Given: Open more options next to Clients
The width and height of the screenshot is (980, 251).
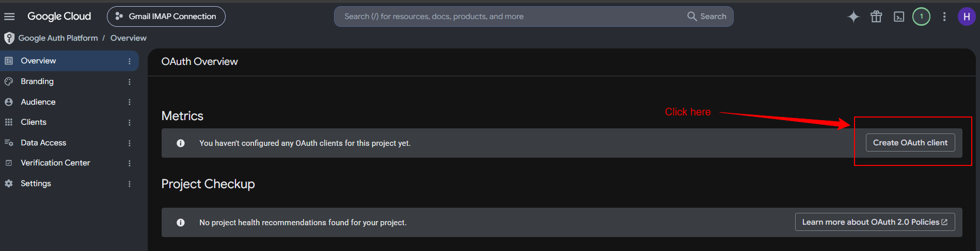Looking at the screenshot, I should click(x=130, y=122).
